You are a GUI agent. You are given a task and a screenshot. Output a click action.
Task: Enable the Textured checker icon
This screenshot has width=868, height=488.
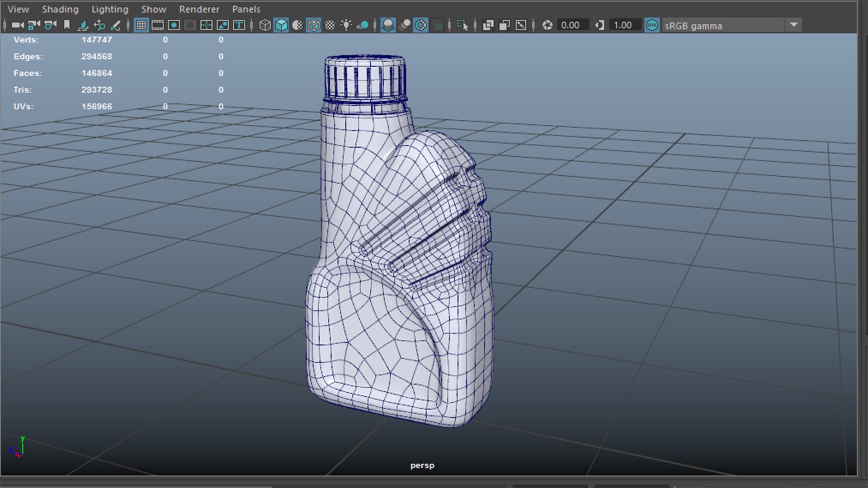(330, 25)
